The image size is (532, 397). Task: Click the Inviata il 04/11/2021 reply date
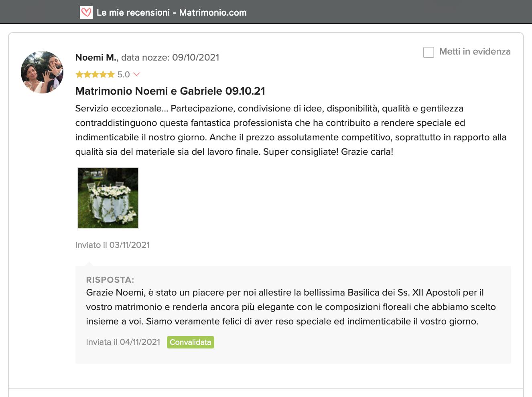tap(123, 342)
